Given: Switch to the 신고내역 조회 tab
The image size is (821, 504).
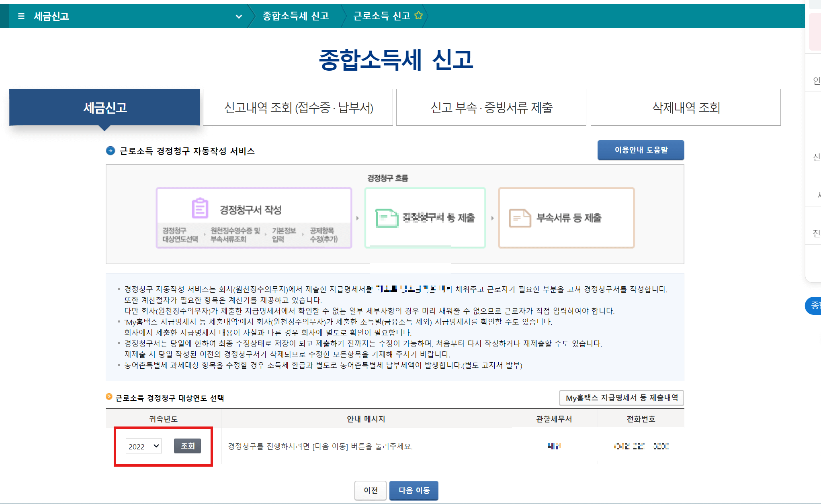Looking at the screenshot, I should (298, 107).
